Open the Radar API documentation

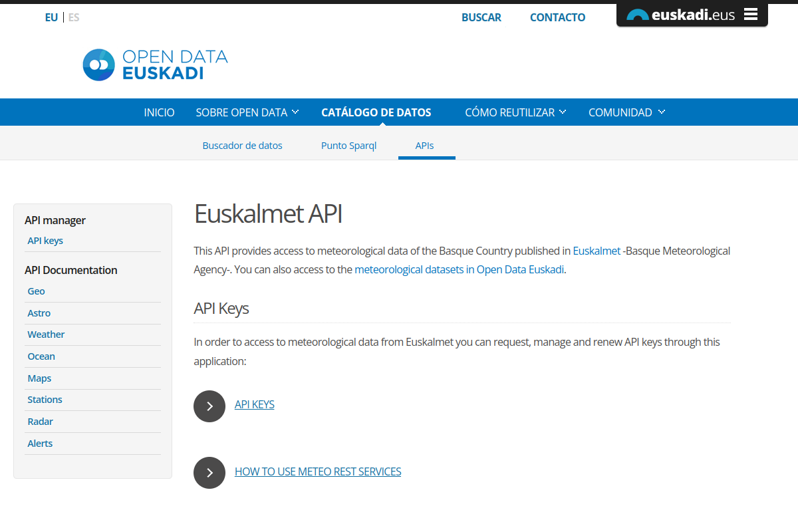point(40,422)
